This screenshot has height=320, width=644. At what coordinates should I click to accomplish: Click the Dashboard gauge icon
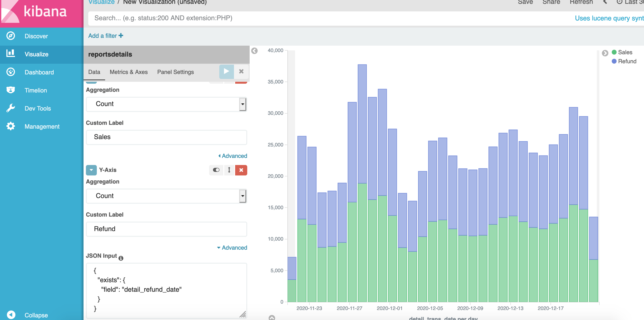point(10,72)
